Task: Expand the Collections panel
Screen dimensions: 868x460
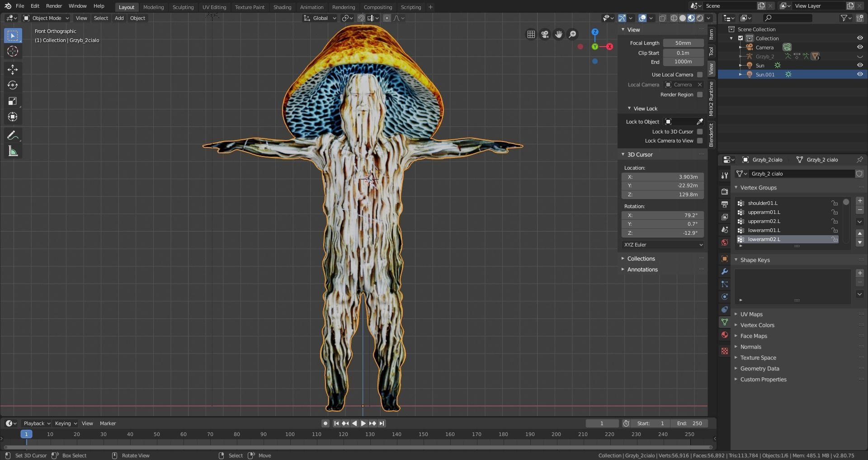Action: pyautogui.click(x=641, y=259)
